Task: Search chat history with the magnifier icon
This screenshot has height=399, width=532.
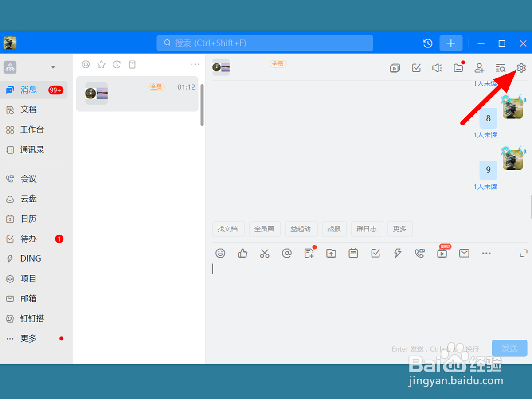Action: (x=500, y=68)
